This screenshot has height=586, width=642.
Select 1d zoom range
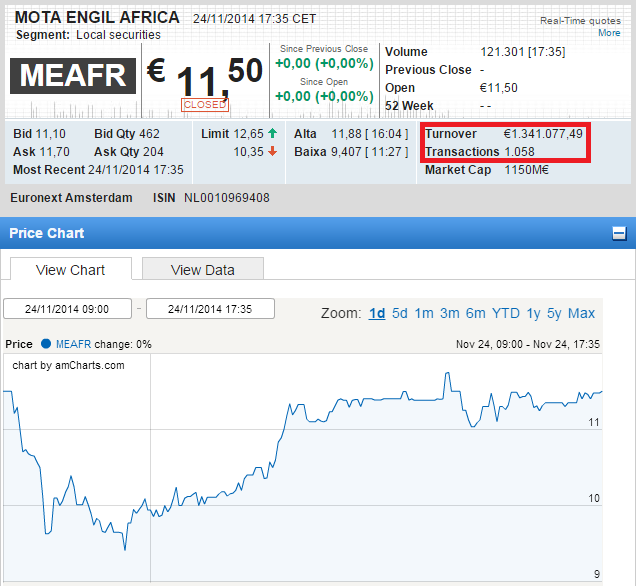pyautogui.click(x=377, y=313)
